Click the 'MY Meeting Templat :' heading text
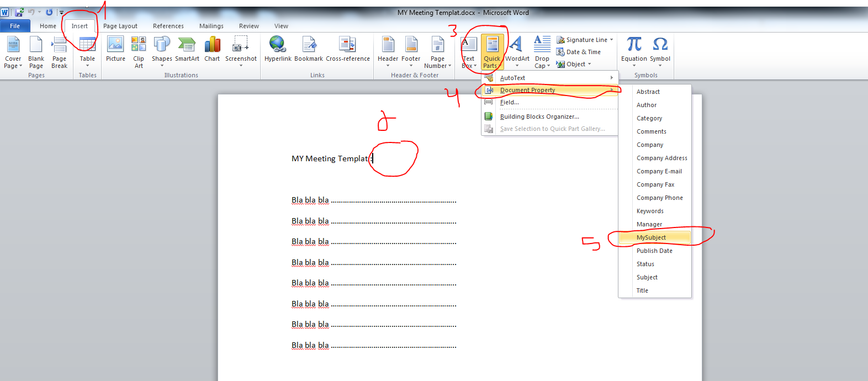The height and width of the screenshot is (381, 868). pos(332,158)
